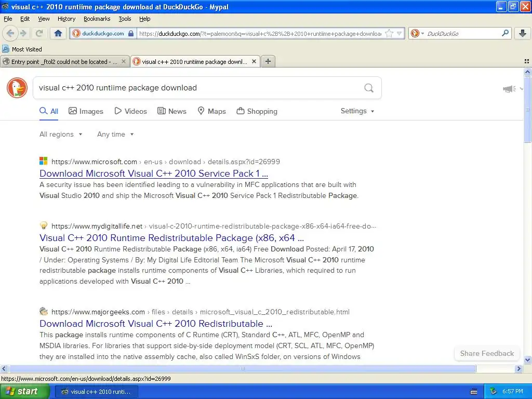Click the horizontal scrollbar left arrow
The height and width of the screenshot is (399, 532).
[x=4, y=368]
